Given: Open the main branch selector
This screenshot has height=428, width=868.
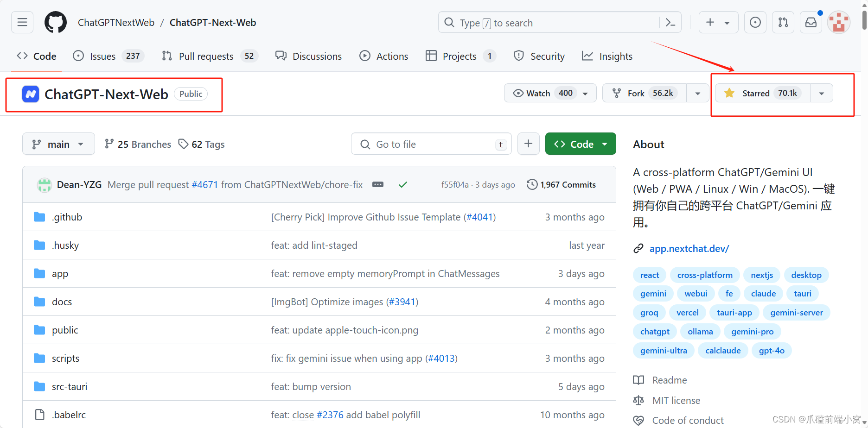Looking at the screenshot, I should 58,144.
